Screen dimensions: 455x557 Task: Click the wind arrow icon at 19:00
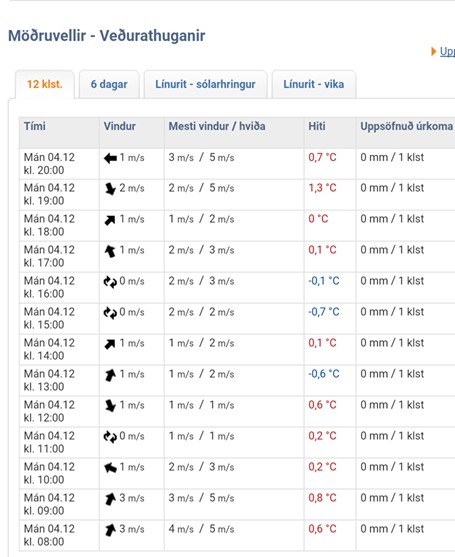(x=110, y=189)
